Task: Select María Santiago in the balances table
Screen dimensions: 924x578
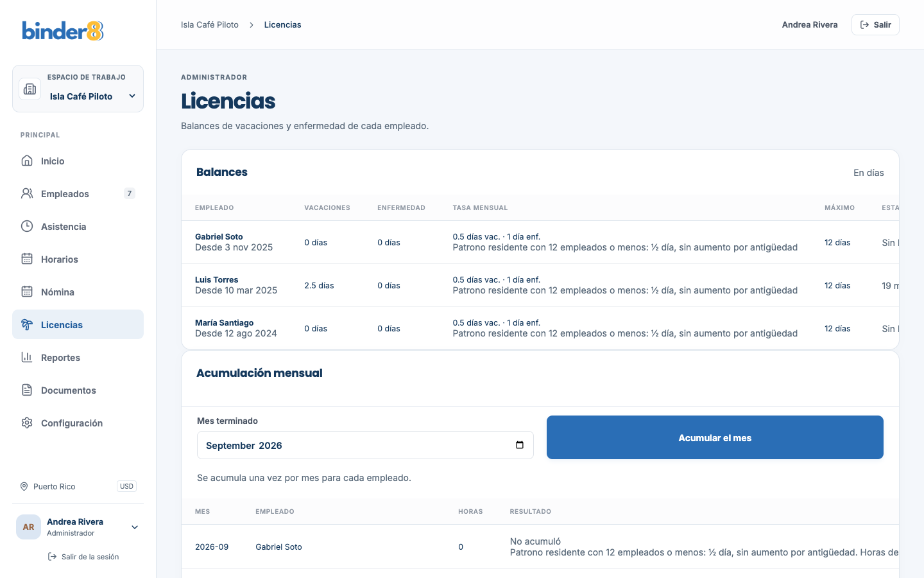Action: (224, 322)
